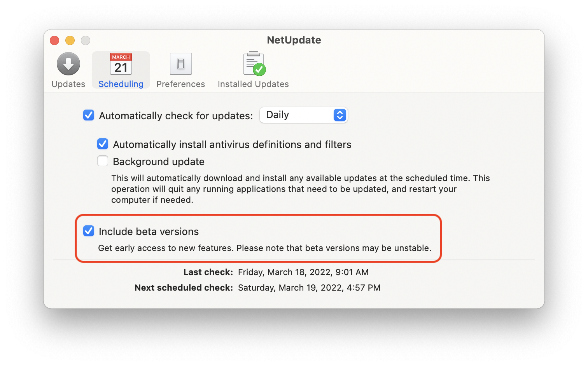Disable Automatically check for updates checkbox
Viewport: 588px width, 366px height.
coord(89,115)
